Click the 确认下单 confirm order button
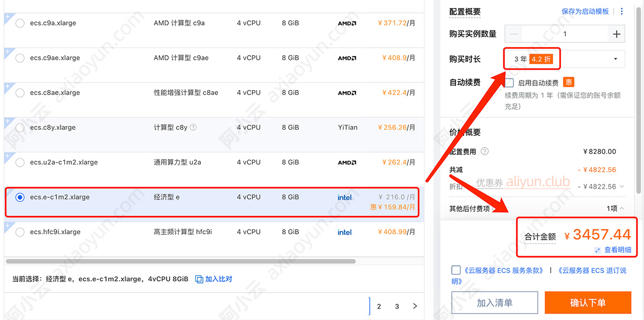The width and height of the screenshot is (644, 320). (588, 303)
